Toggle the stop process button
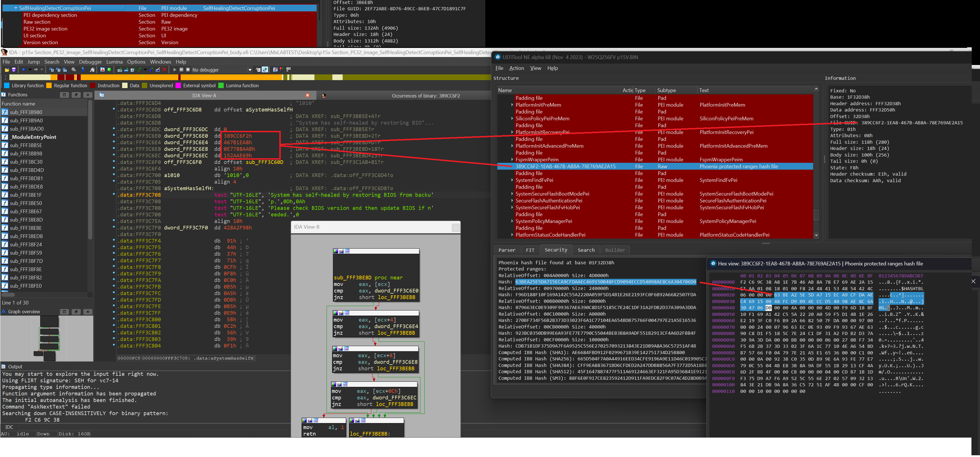This screenshot has height=457, width=980. 188,70
